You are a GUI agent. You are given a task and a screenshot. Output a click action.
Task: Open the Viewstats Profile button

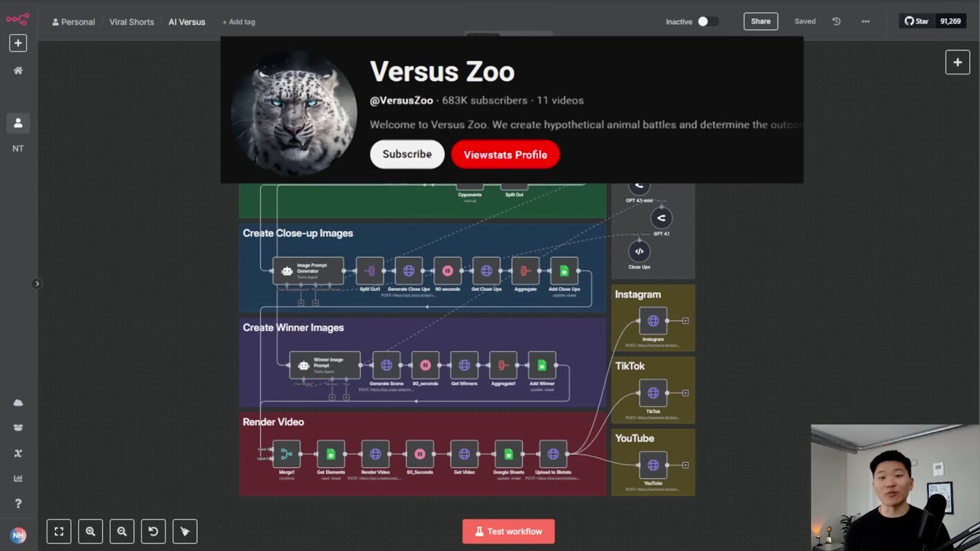click(505, 155)
